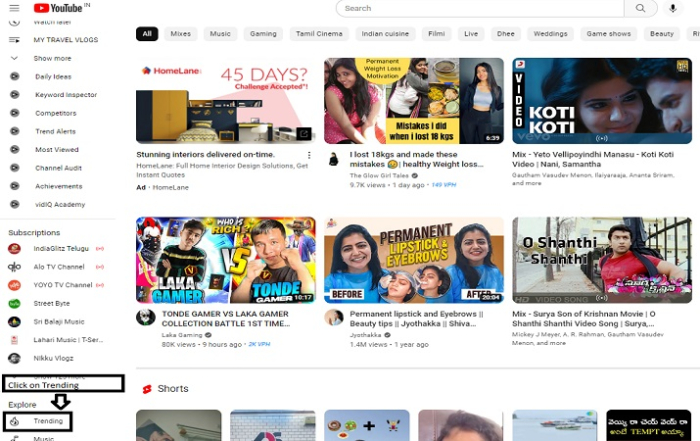Open vidIQ Daily Ideas
The image size is (700, 441).
[53, 76]
